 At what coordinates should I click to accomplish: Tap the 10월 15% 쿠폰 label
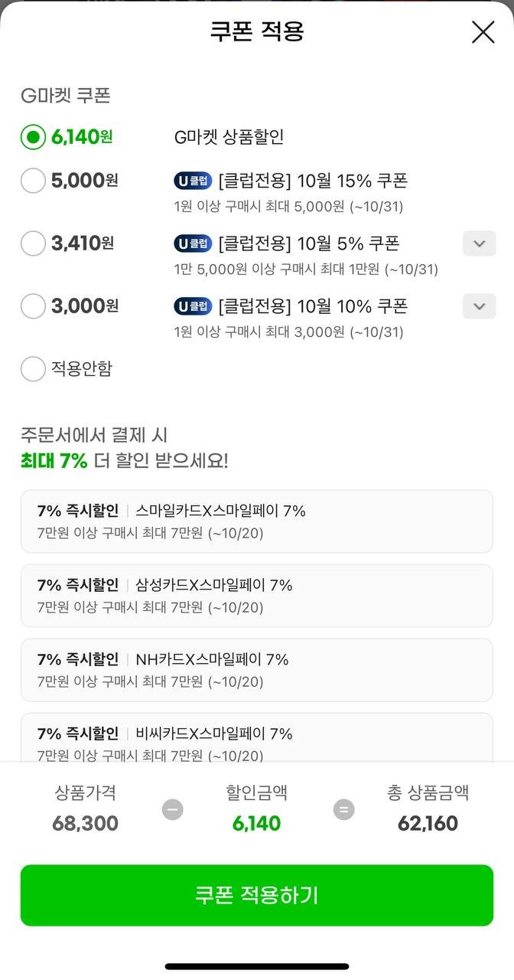pyautogui.click(x=313, y=181)
